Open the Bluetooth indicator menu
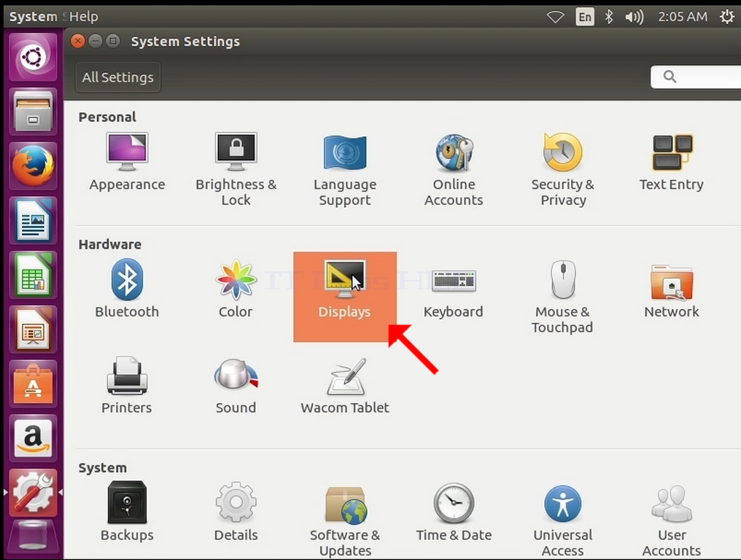Image resolution: width=741 pixels, height=560 pixels. (609, 17)
